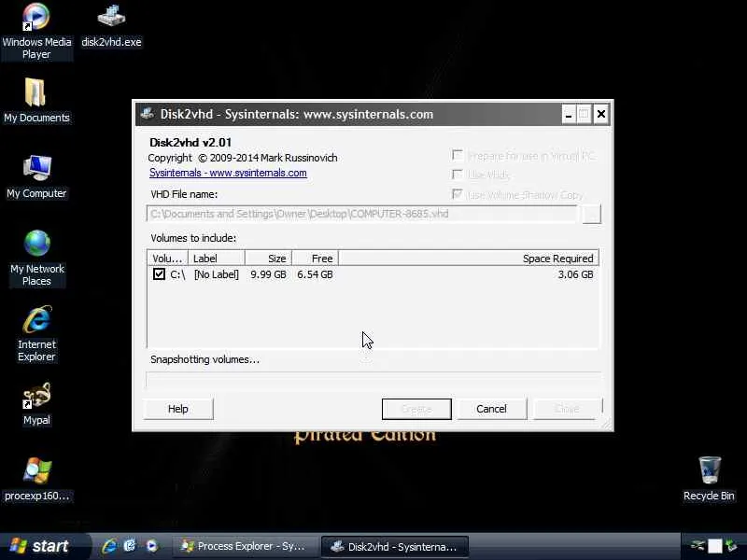
Task: Click the 'Disk2vhd v2.01' heading
Action: [190, 143]
